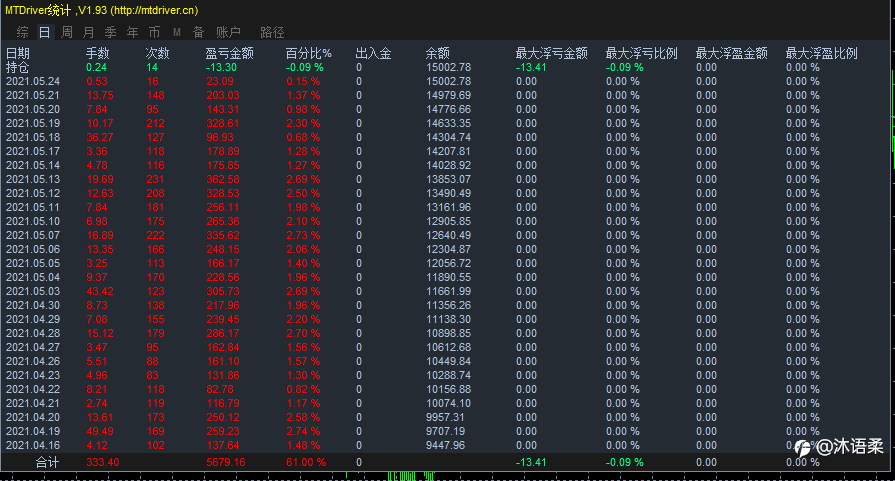Switch to the 综 summary tab
Screen dimensions: 895x481
(22, 32)
